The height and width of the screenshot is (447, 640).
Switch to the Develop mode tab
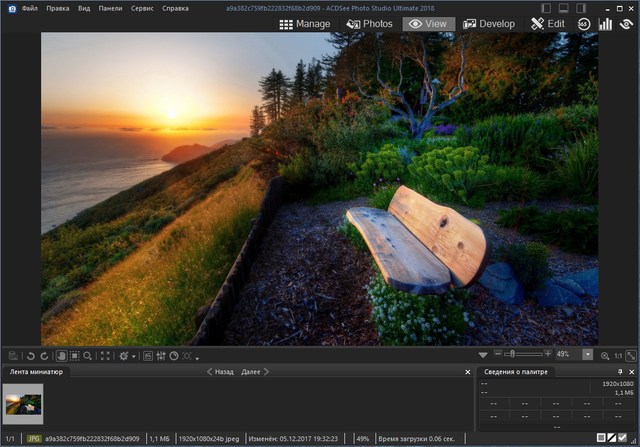tap(489, 23)
